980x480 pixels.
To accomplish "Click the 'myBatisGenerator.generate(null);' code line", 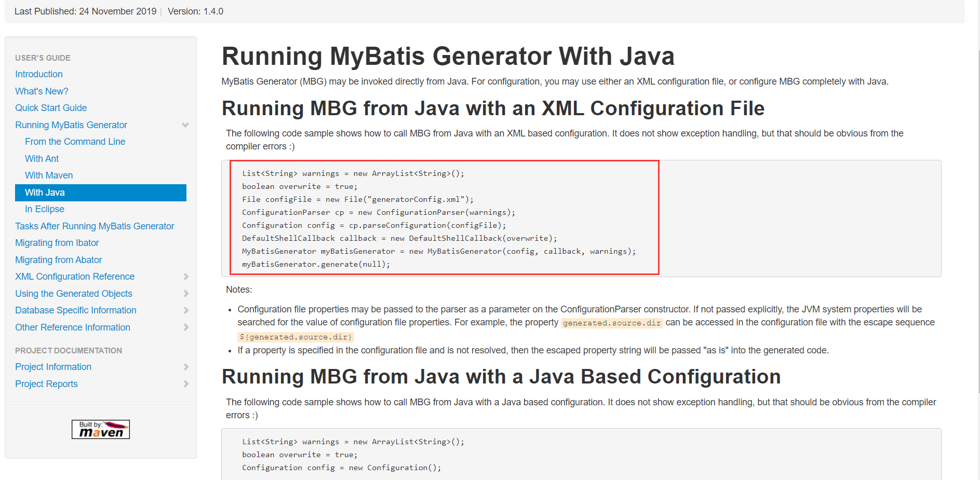I will coord(316,264).
